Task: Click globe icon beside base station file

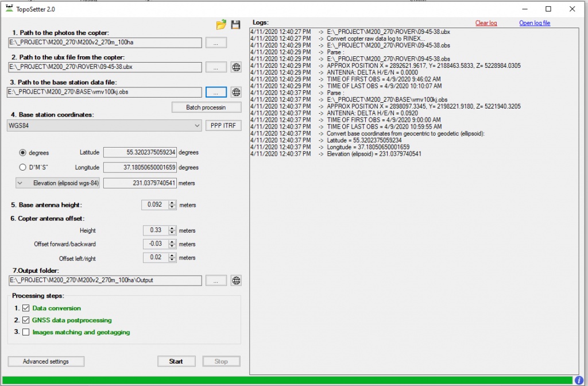Action: [x=235, y=92]
